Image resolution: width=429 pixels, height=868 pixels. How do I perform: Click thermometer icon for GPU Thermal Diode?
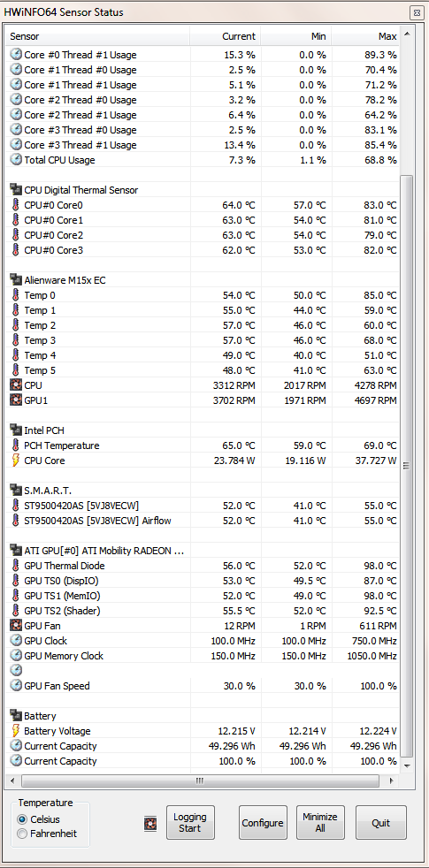point(16,566)
